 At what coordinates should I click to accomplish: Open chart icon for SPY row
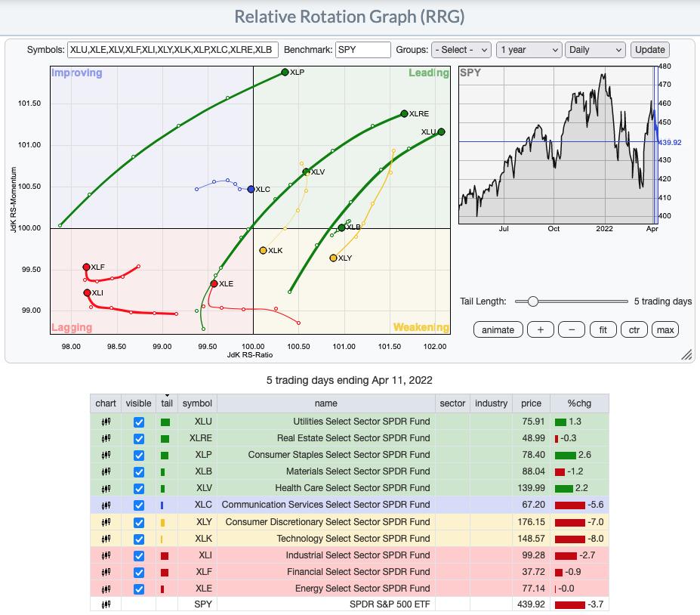pyautogui.click(x=106, y=604)
